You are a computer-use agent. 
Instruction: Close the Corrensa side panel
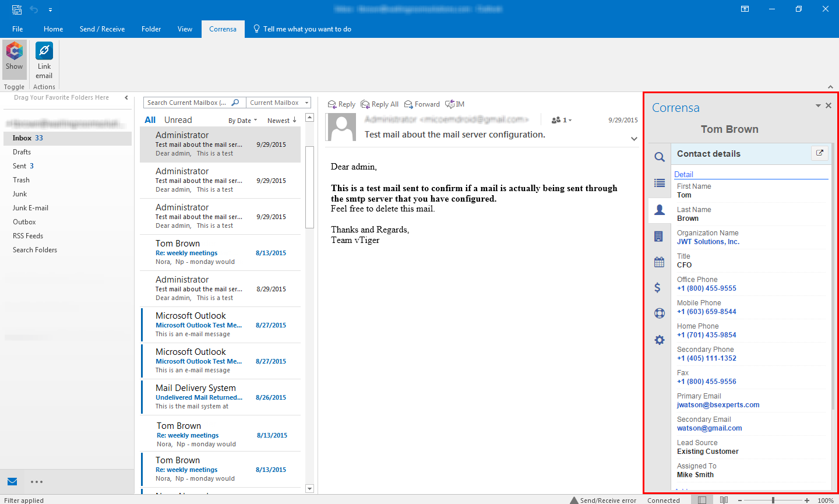[829, 105]
